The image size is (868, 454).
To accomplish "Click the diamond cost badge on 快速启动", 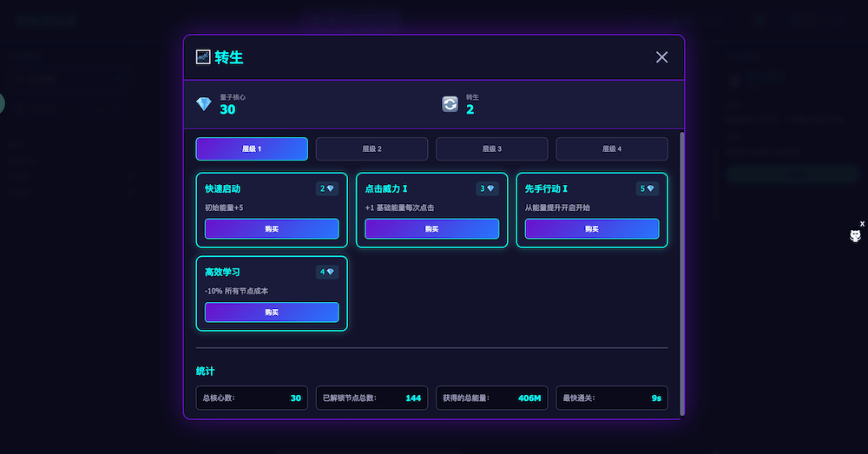I will (x=326, y=188).
